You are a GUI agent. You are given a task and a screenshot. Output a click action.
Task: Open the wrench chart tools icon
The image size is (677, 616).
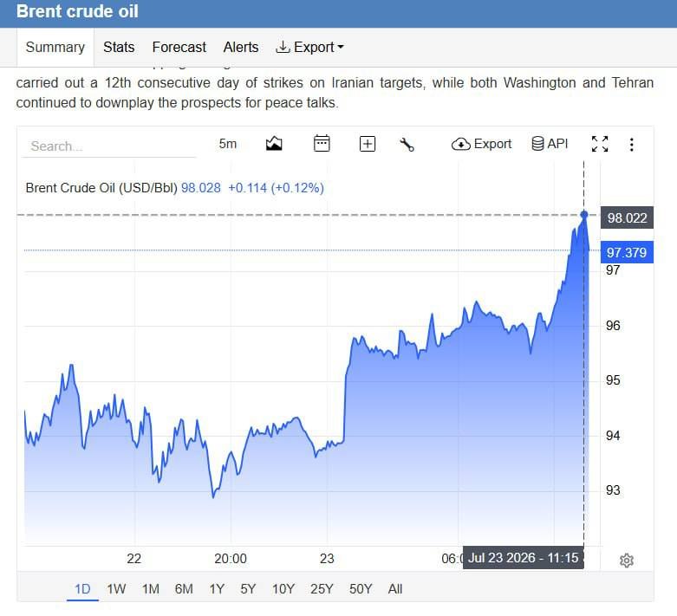click(407, 144)
